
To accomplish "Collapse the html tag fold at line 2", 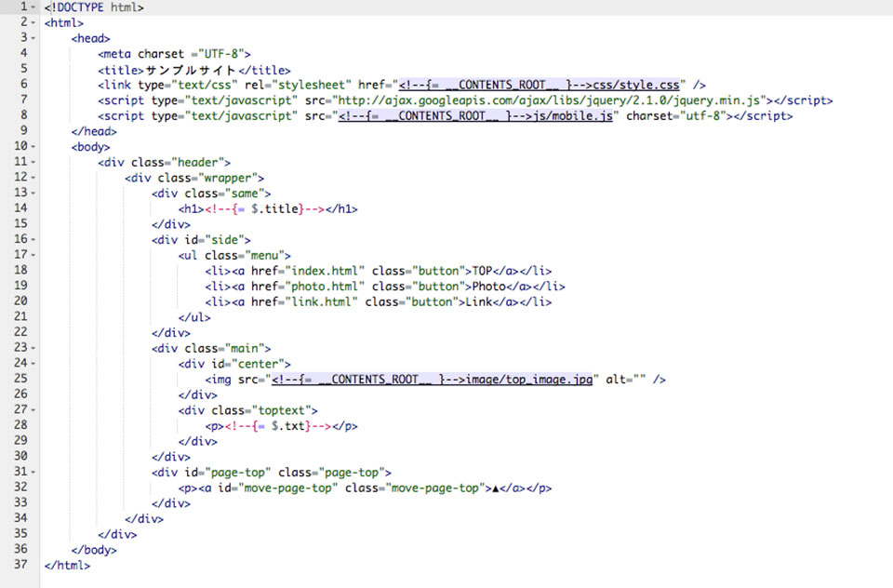I will (x=33, y=22).
